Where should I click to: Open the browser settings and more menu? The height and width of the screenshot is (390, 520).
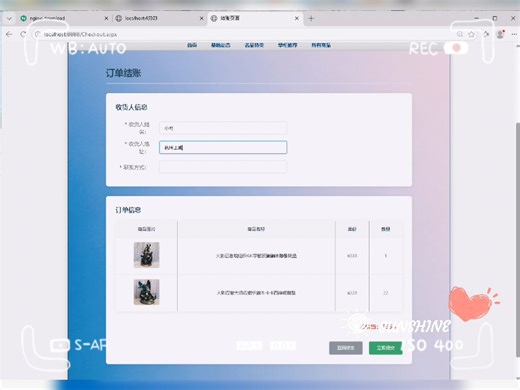pyautogui.click(x=514, y=34)
